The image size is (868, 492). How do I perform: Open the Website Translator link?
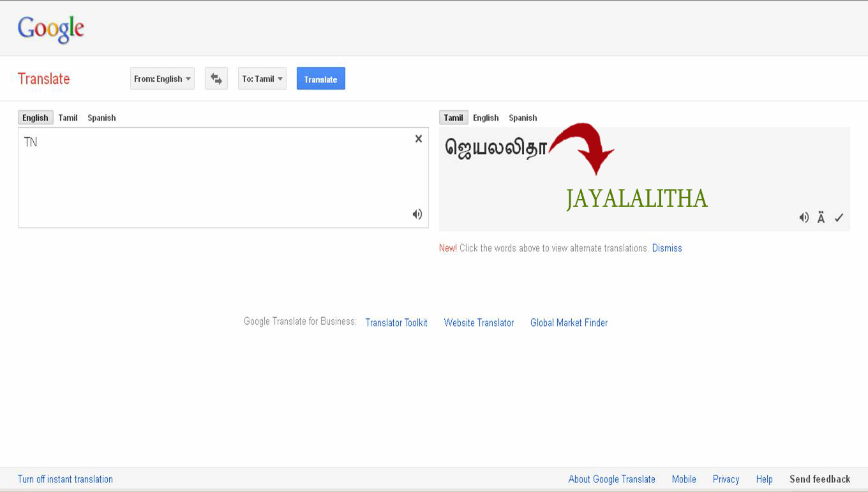pyautogui.click(x=479, y=323)
